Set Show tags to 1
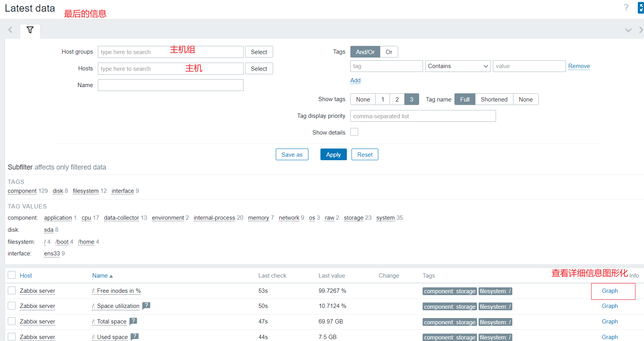The height and width of the screenshot is (341, 644). (383, 99)
